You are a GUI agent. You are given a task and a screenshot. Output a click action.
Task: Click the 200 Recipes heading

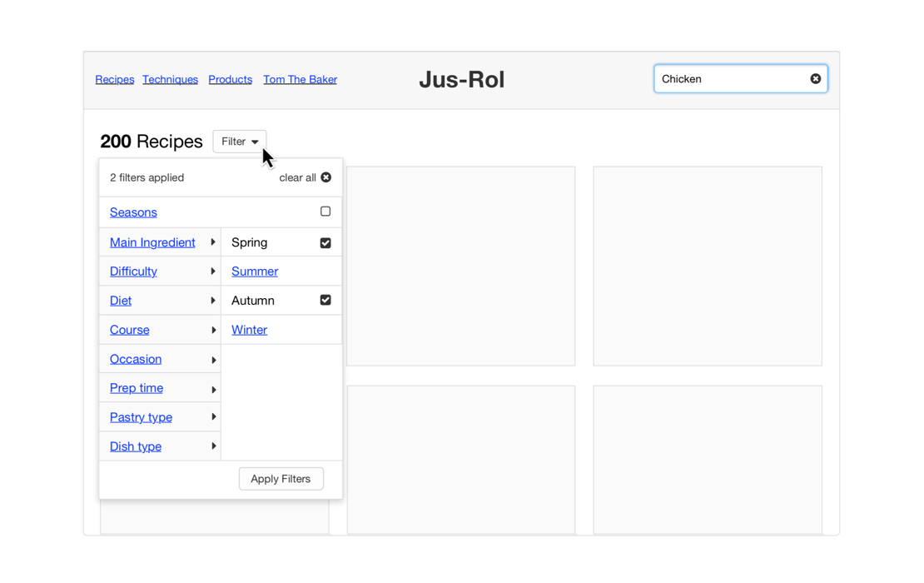(152, 142)
